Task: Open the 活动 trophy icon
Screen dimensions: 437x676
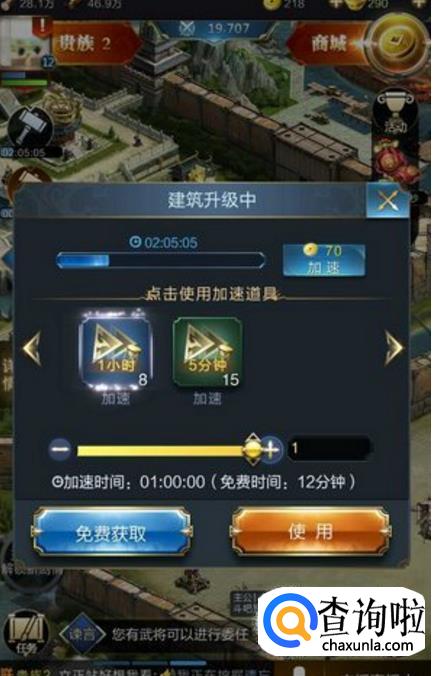Action: 395,114
